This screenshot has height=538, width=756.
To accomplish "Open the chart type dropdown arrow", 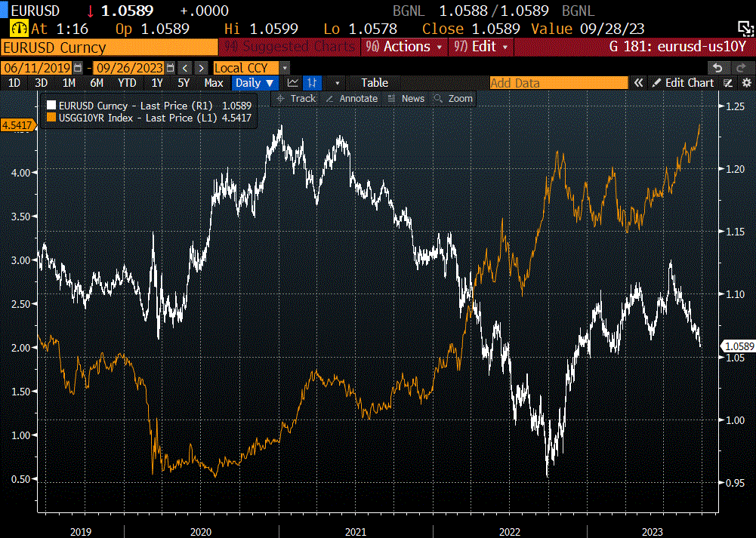I will pyautogui.click(x=337, y=83).
